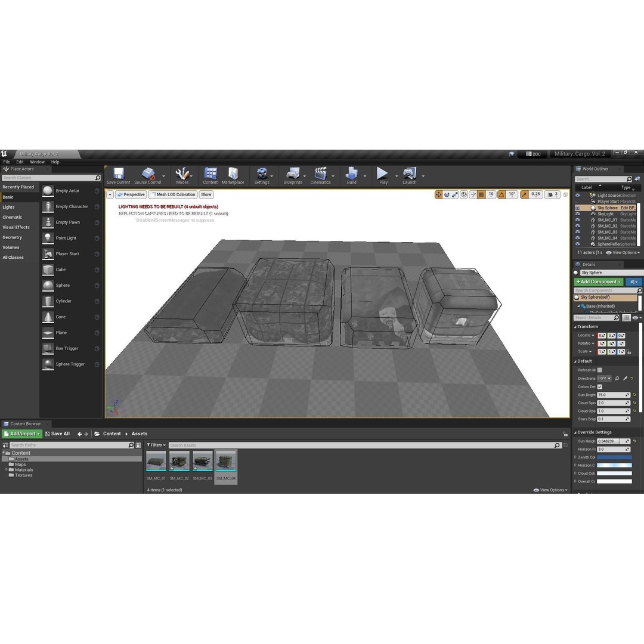
Task: Click the Cube actor icon
Action: (48, 270)
